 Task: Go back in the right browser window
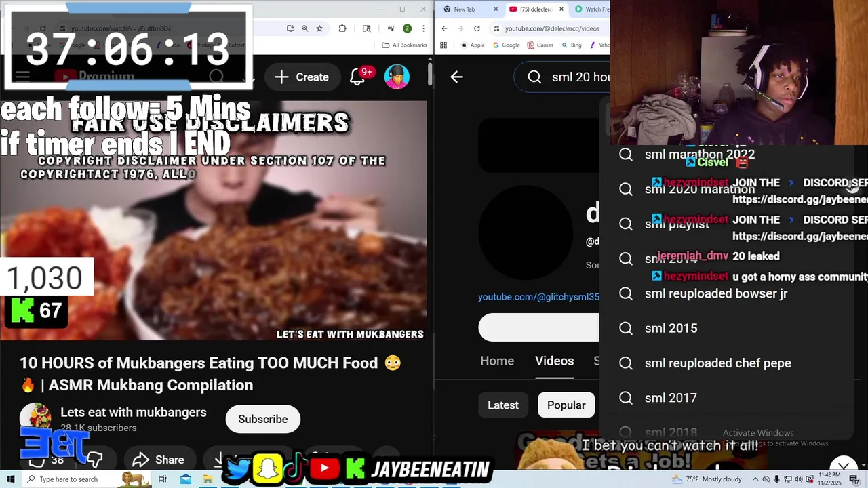pos(444,28)
